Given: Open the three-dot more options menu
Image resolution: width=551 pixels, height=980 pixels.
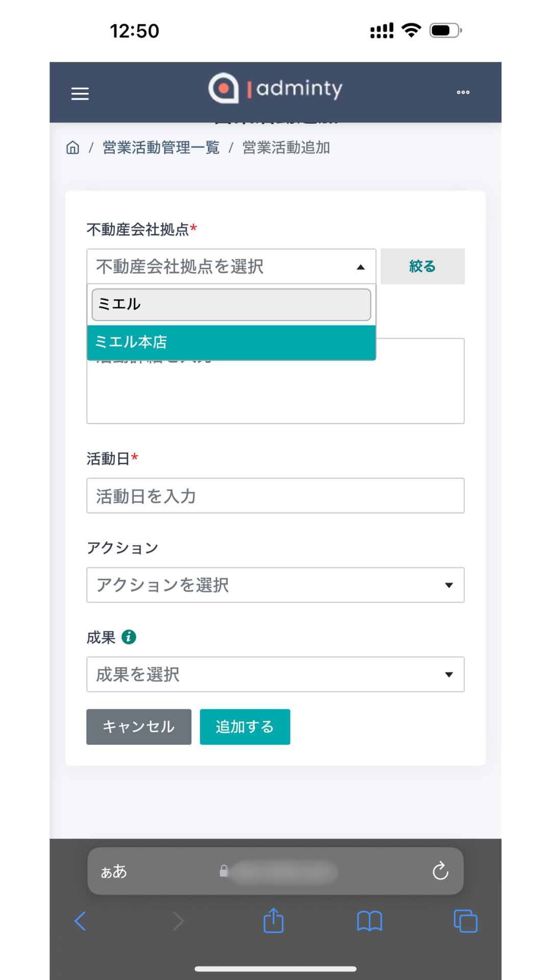Looking at the screenshot, I should click(x=463, y=92).
